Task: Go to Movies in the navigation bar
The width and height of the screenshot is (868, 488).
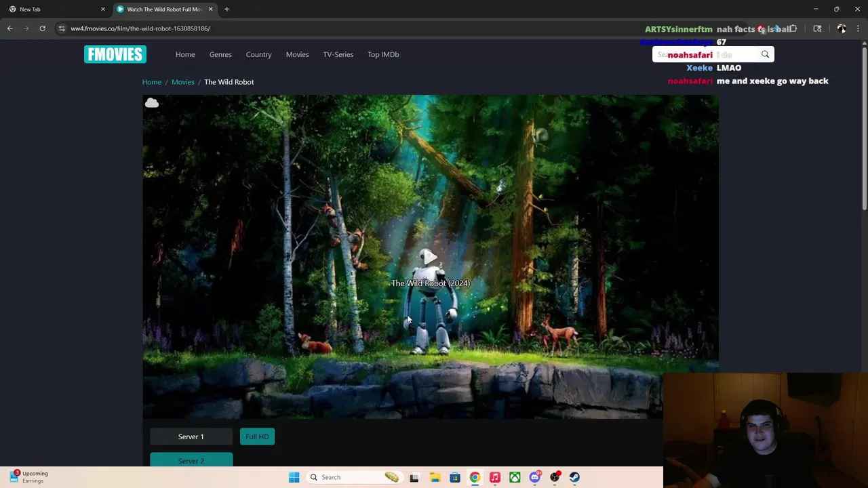Action: 297,54
